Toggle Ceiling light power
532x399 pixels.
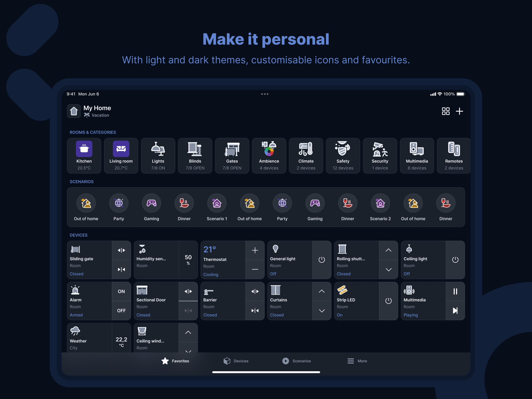pos(455,260)
